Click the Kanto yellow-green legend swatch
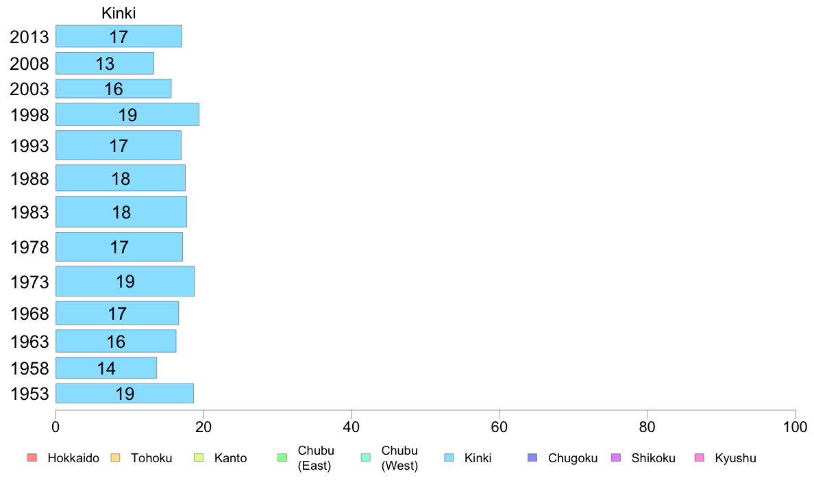 pos(199,458)
